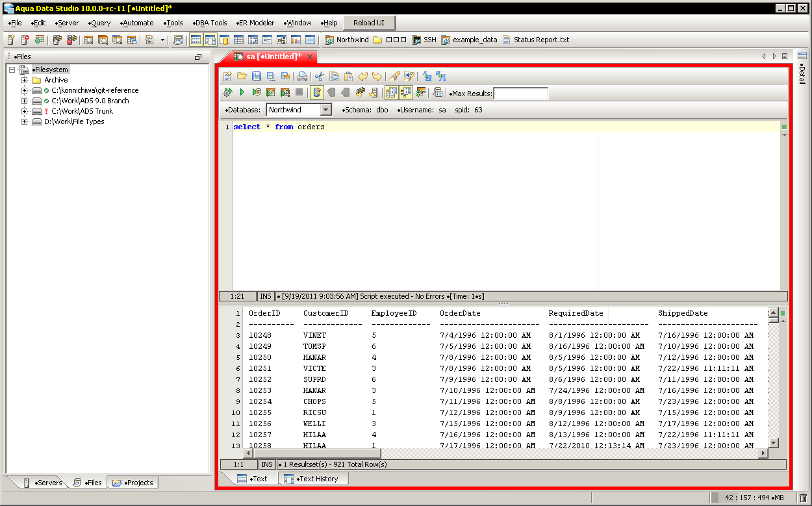The width and height of the screenshot is (812, 506).
Task: Click the maximize icon in Files panel header
Action: click(x=198, y=57)
